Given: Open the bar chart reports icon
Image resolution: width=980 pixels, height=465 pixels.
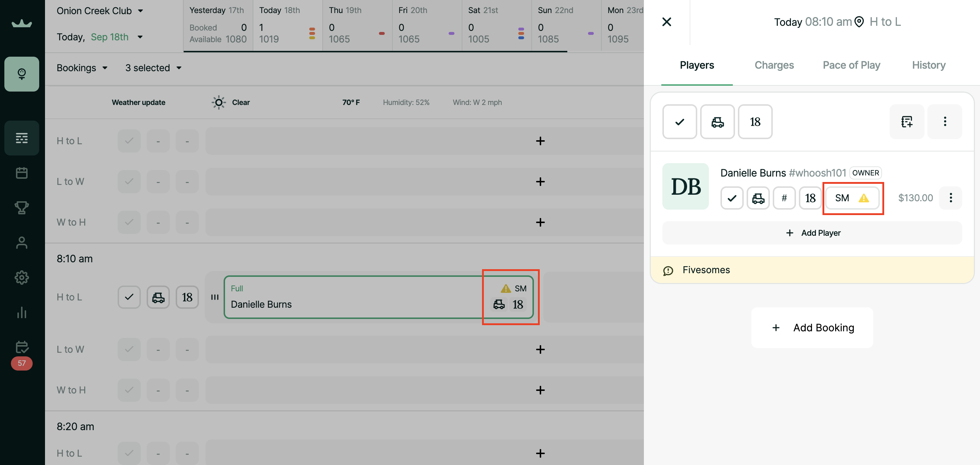Looking at the screenshot, I should [22, 312].
